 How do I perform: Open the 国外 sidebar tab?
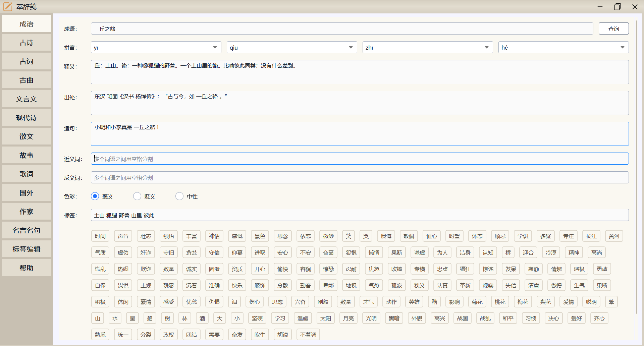point(26,193)
